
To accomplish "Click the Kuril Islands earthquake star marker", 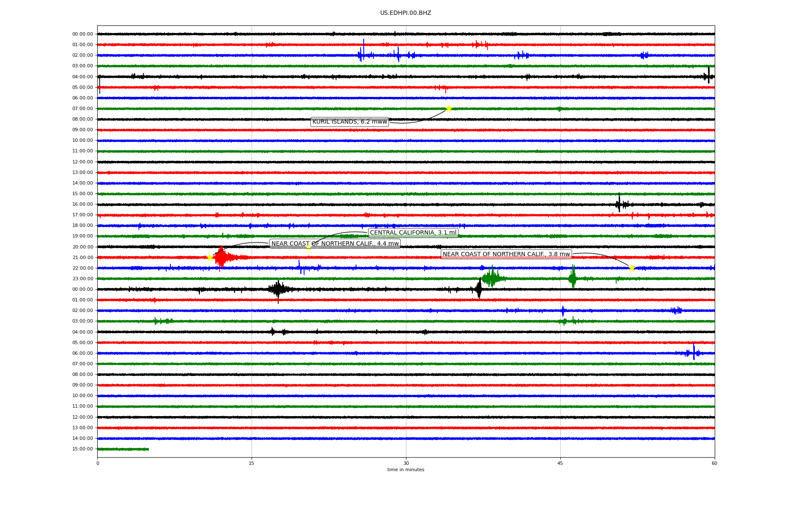I will click(448, 108).
